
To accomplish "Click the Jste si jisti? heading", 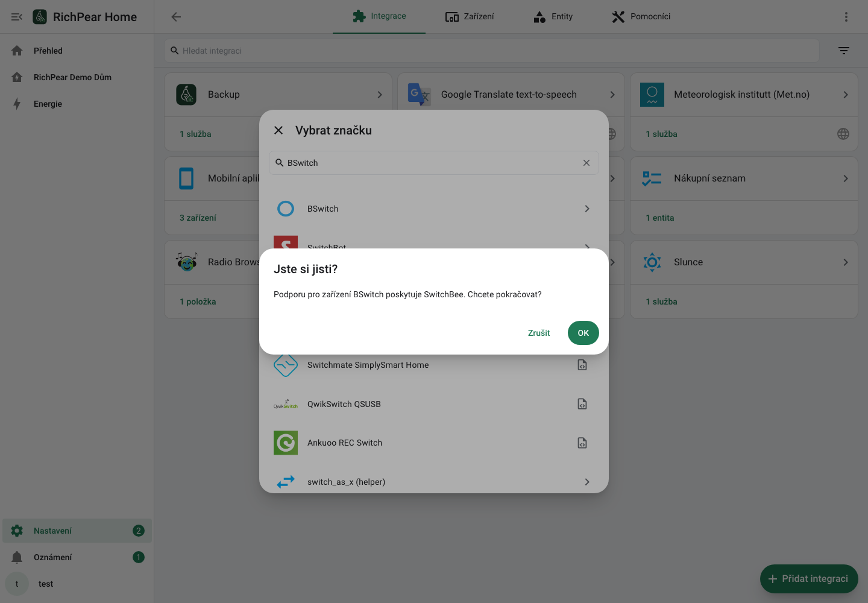I will [306, 269].
